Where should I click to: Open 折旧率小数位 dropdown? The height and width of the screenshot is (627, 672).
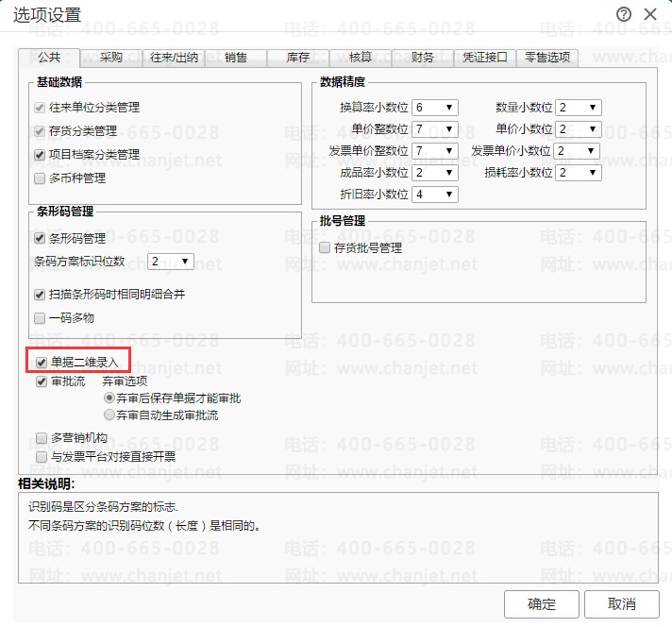click(435, 195)
